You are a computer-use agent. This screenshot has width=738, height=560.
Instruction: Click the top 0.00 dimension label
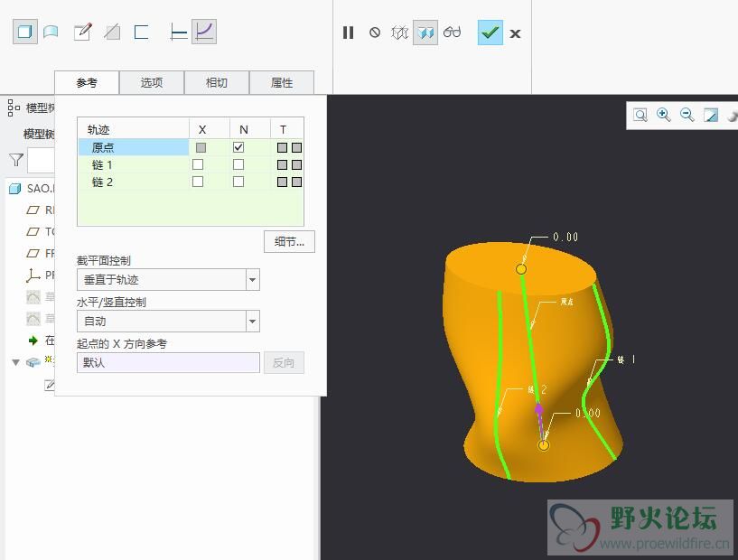point(565,237)
